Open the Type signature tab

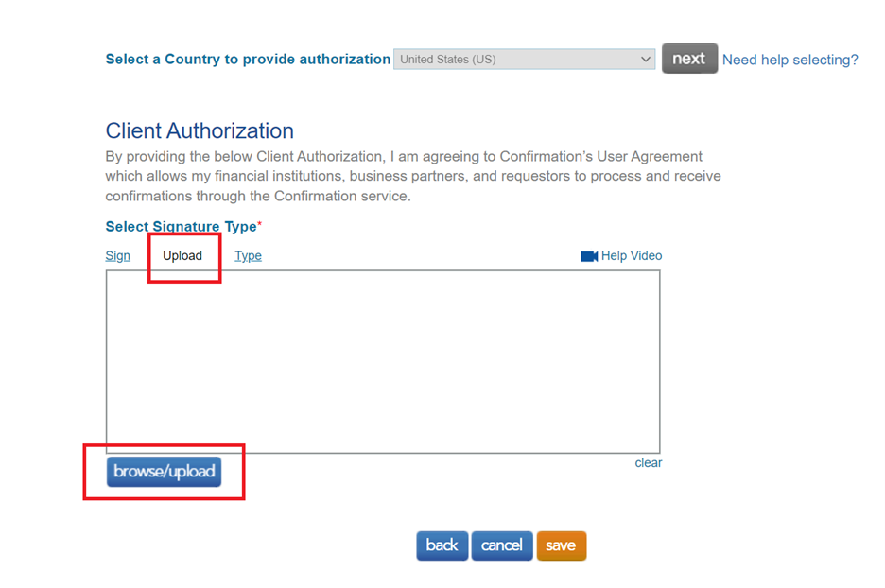248,255
